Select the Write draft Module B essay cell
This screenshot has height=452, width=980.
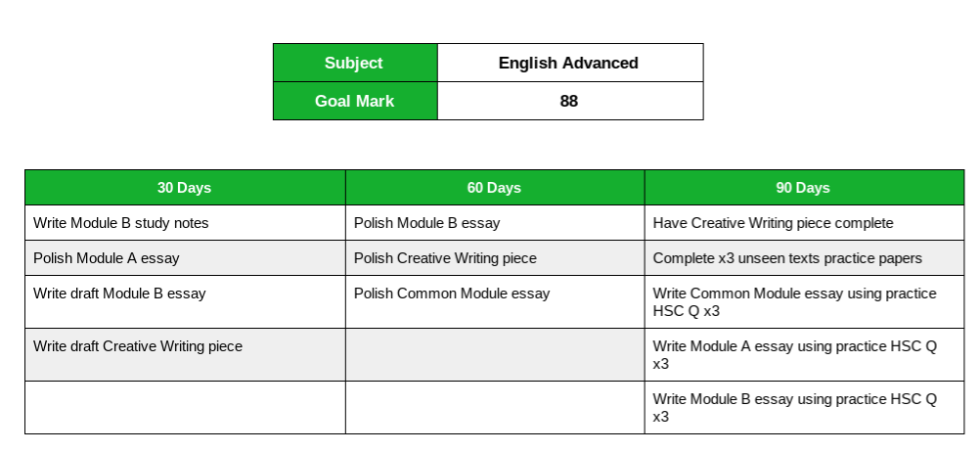coord(119,294)
